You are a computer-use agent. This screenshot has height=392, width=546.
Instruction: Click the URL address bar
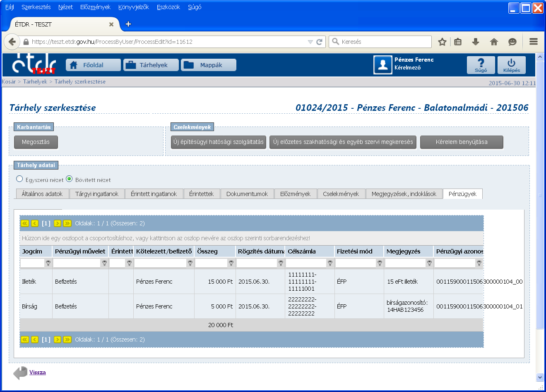[169, 42]
